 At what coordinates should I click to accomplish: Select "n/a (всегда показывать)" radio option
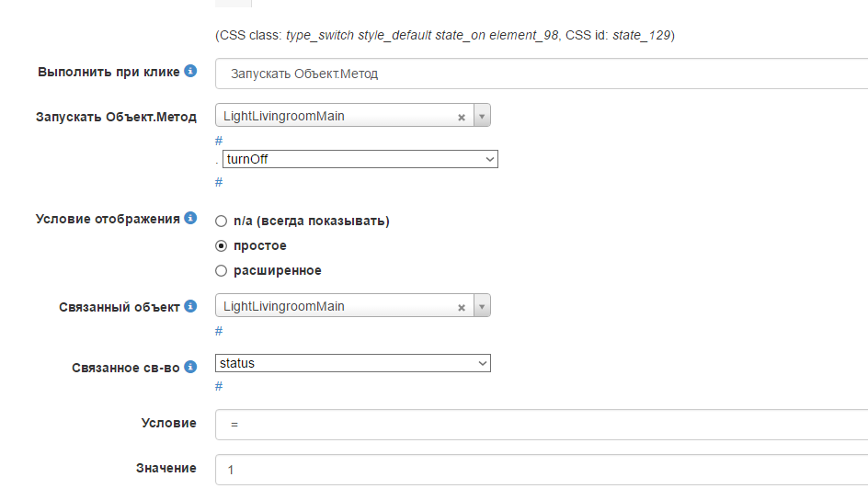tap(221, 221)
